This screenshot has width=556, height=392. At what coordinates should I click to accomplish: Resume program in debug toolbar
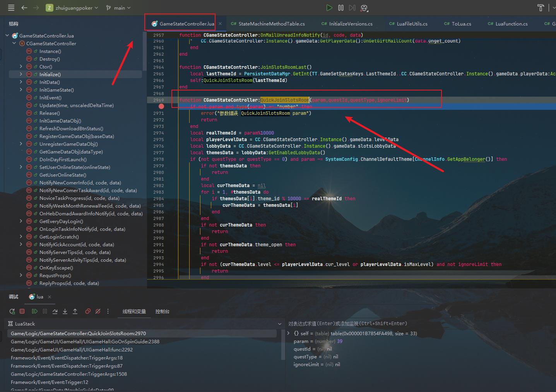pyautogui.click(x=34, y=311)
